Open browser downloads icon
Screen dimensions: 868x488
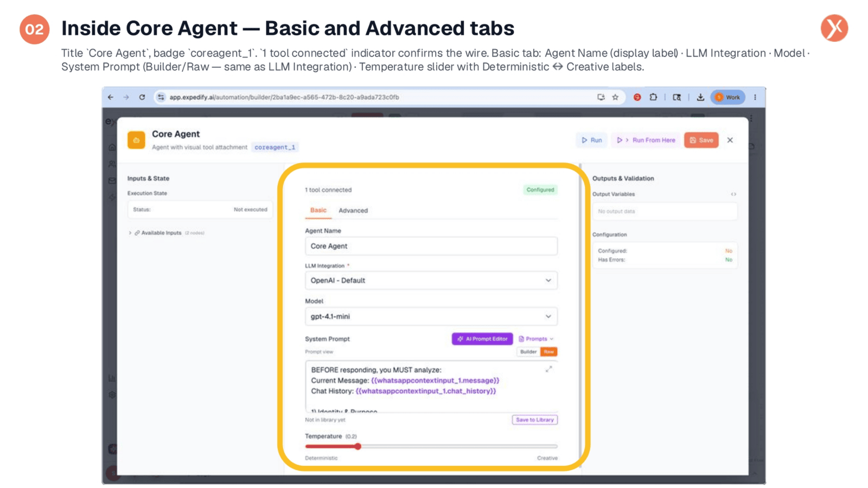(700, 97)
